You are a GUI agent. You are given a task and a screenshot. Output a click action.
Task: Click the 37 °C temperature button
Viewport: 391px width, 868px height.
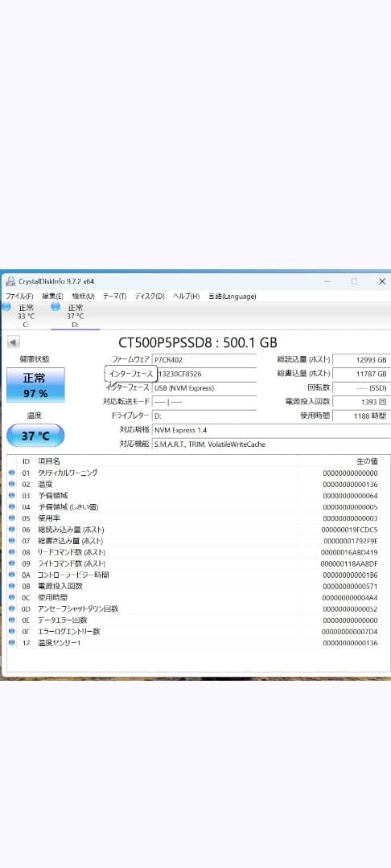click(x=35, y=436)
